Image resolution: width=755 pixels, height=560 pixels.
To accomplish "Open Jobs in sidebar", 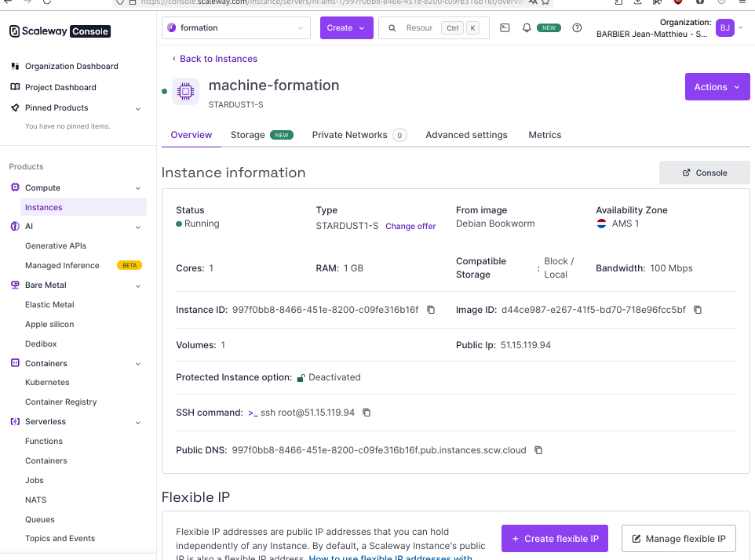I will point(35,480).
